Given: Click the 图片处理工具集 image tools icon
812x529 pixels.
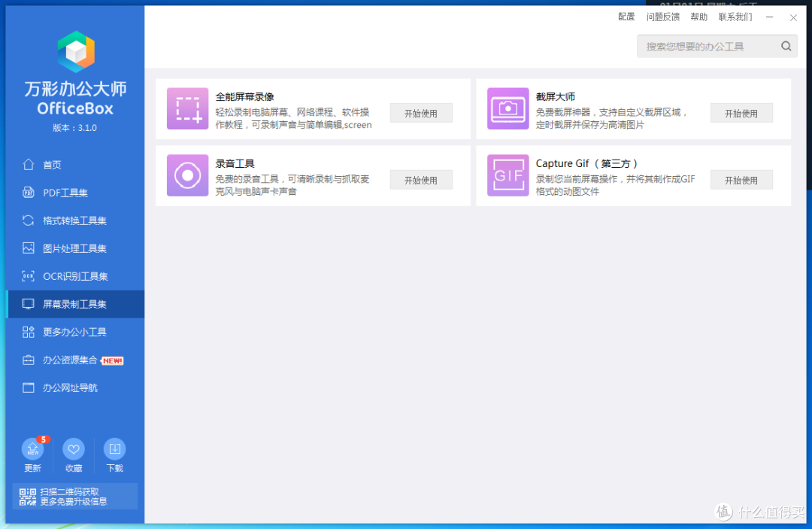Looking at the screenshot, I should [x=27, y=248].
